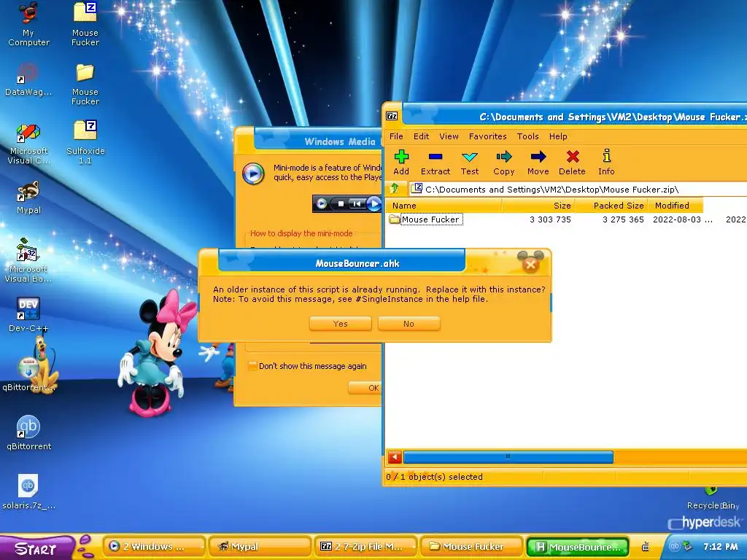This screenshot has height=560, width=747.
Task: Click the quick launch icon beside Start
Action: pyautogui.click(x=85, y=545)
